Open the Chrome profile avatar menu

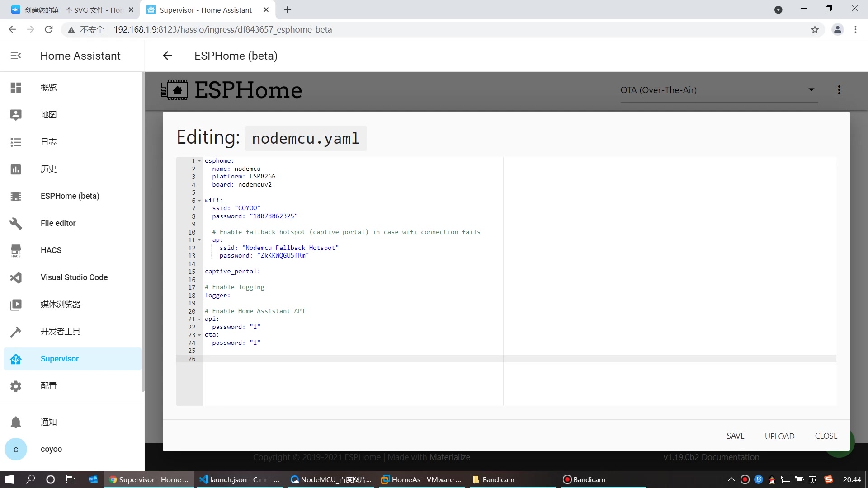pyautogui.click(x=838, y=30)
